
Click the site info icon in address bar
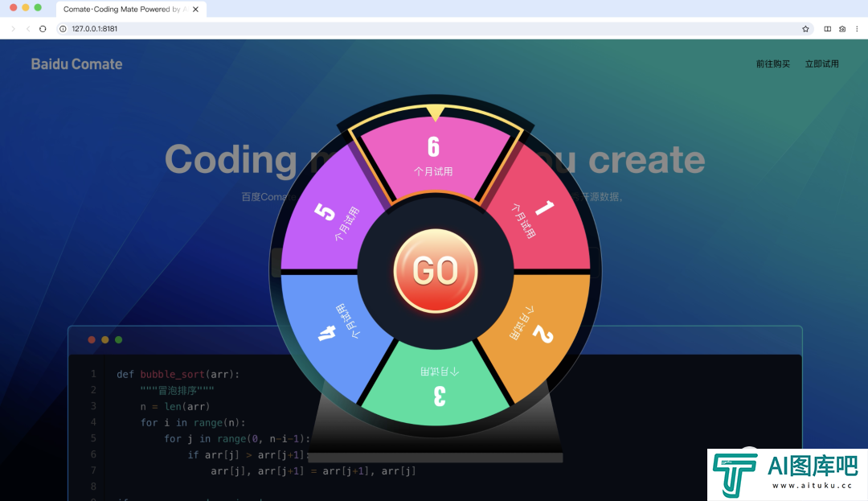click(x=63, y=29)
